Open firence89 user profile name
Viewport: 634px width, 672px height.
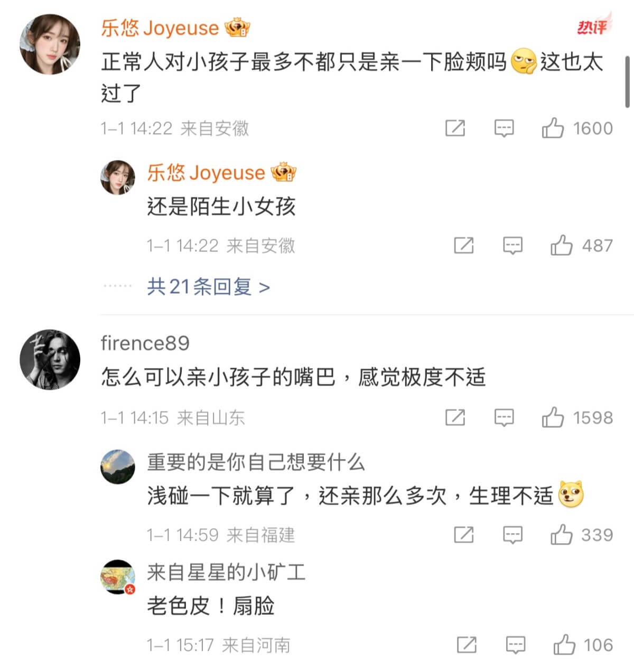tap(145, 343)
